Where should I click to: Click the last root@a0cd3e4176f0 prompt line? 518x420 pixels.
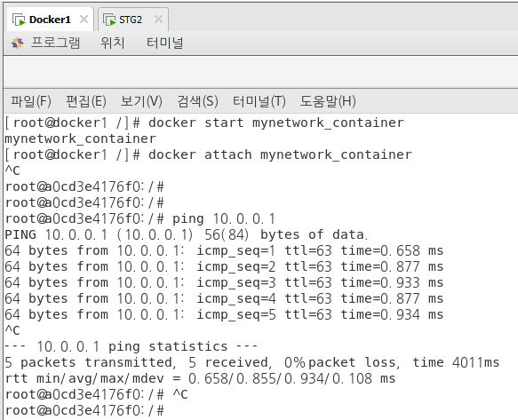(x=84, y=410)
